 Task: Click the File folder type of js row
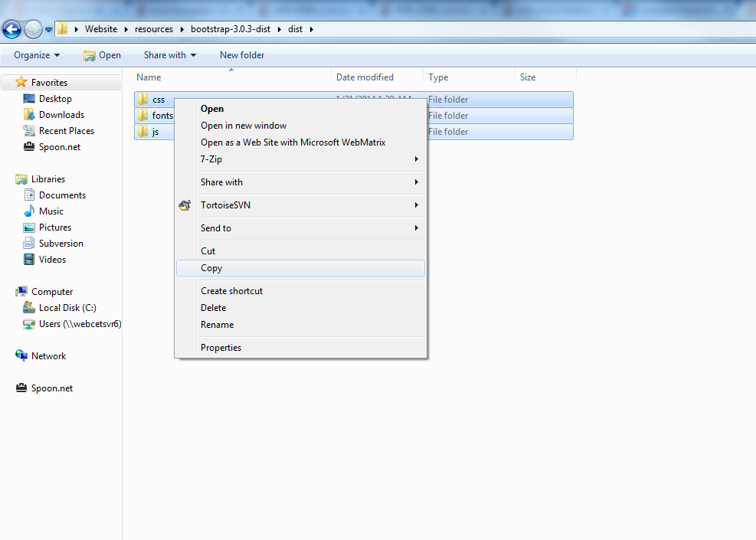448,131
